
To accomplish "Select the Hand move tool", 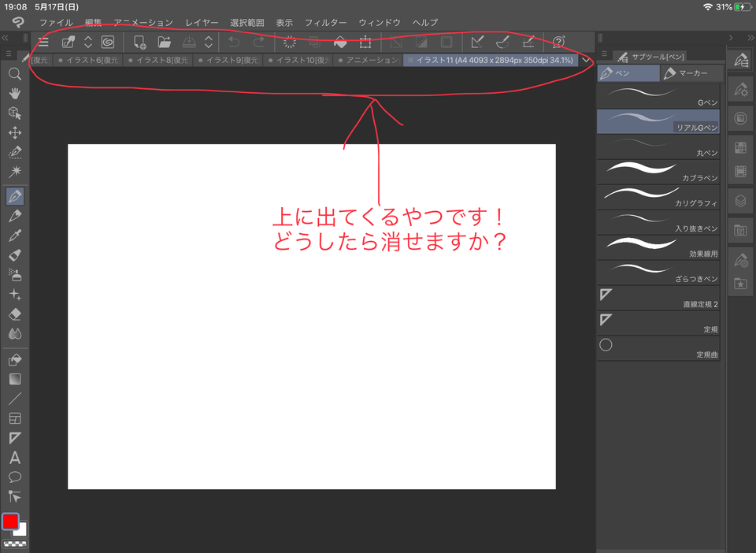I will click(x=14, y=94).
